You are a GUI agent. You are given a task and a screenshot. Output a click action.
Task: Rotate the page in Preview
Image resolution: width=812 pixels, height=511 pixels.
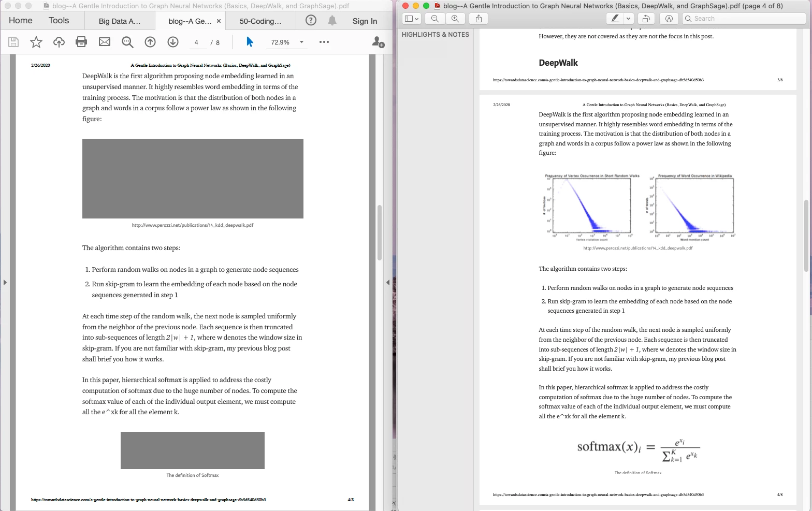point(646,19)
